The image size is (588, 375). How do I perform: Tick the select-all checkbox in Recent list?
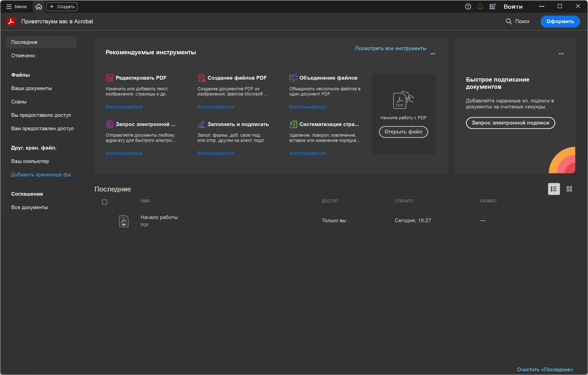[x=104, y=202]
